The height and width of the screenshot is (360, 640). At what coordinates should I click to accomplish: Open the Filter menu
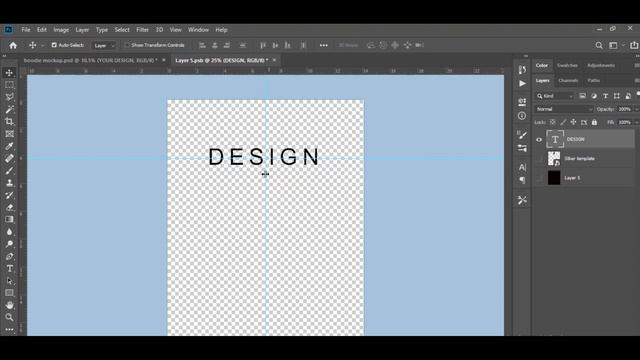[142, 30]
